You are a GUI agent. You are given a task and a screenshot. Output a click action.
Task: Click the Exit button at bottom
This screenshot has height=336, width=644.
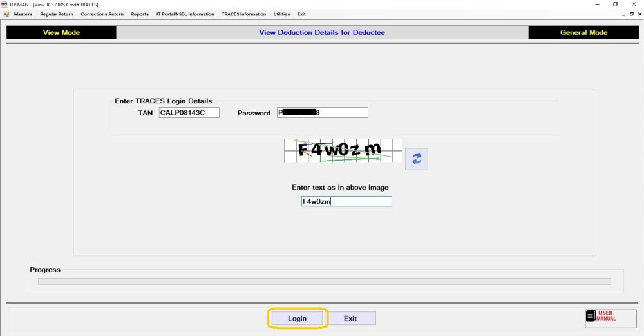350,319
